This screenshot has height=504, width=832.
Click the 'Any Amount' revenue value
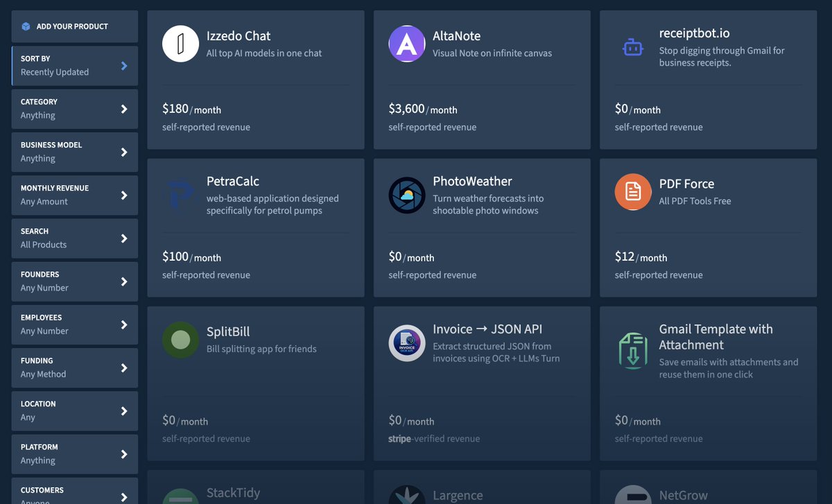click(x=44, y=202)
